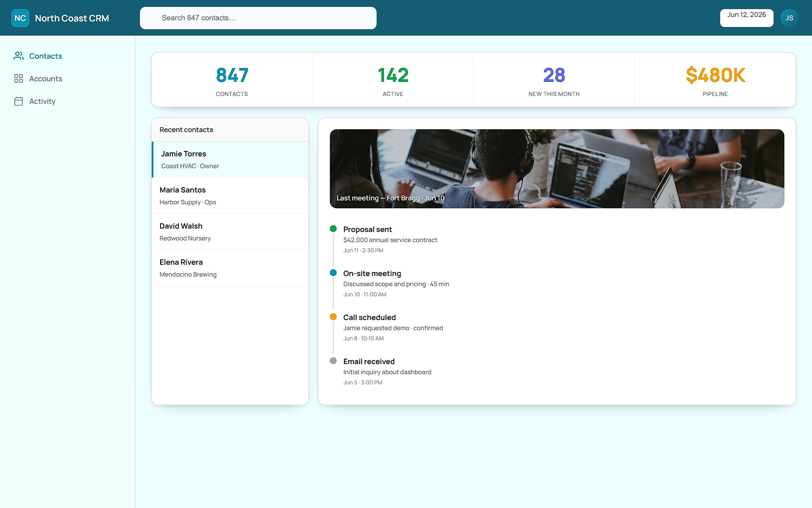The image size is (812, 508).
Task: Open Maria Santos contact
Action: click(230, 196)
